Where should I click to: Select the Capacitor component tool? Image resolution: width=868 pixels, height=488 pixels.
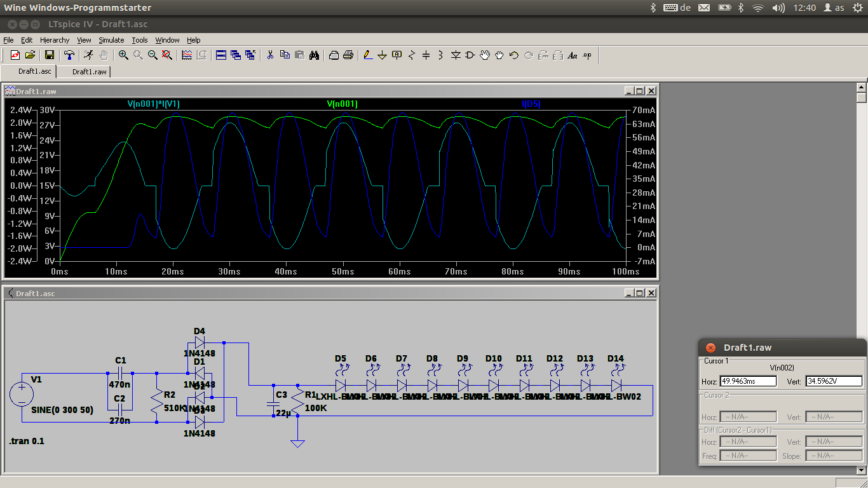click(x=426, y=55)
